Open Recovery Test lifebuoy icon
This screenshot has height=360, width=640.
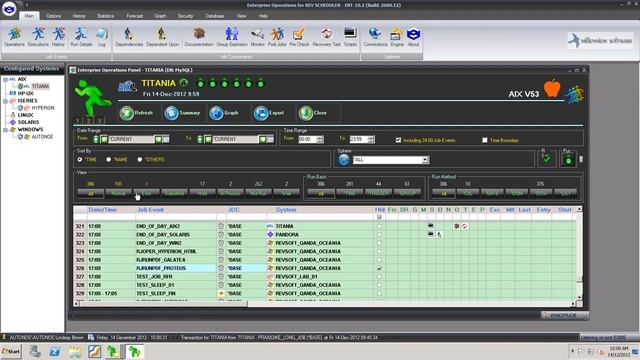(x=326, y=37)
